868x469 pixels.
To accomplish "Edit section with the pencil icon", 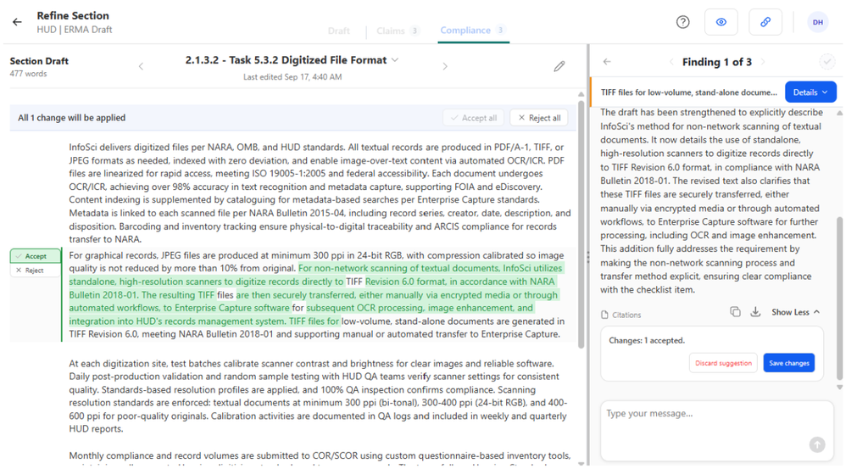I will (x=559, y=66).
